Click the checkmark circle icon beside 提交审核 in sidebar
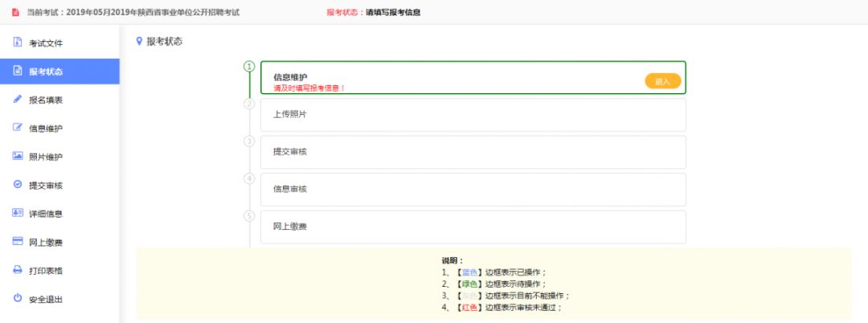This screenshot has height=323, width=868. tap(17, 185)
